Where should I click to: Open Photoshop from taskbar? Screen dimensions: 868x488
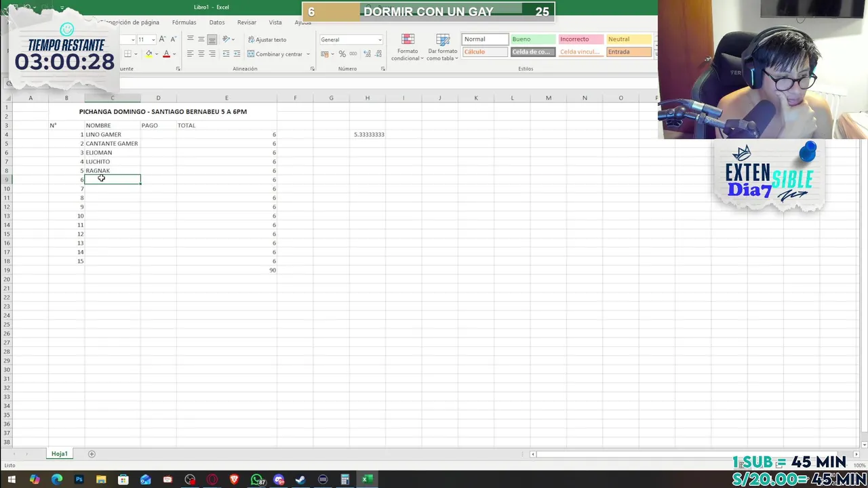coord(79,480)
